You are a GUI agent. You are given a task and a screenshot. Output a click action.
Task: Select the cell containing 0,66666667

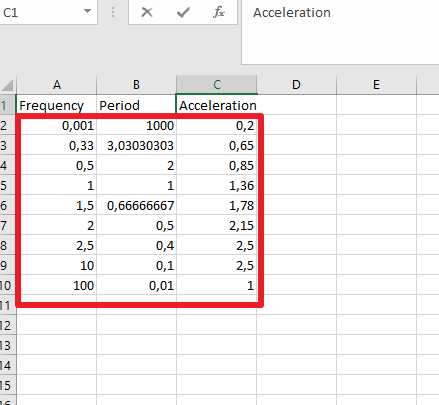[x=136, y=205]
